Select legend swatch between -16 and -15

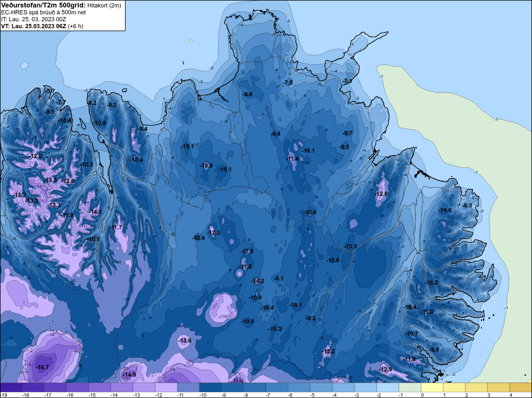[x=78, y=387]
